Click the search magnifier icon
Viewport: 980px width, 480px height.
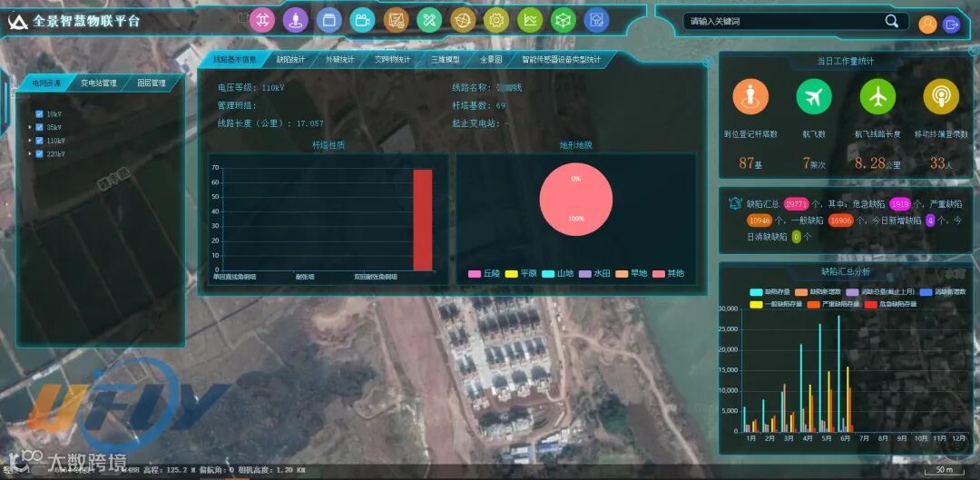point(891,21)
